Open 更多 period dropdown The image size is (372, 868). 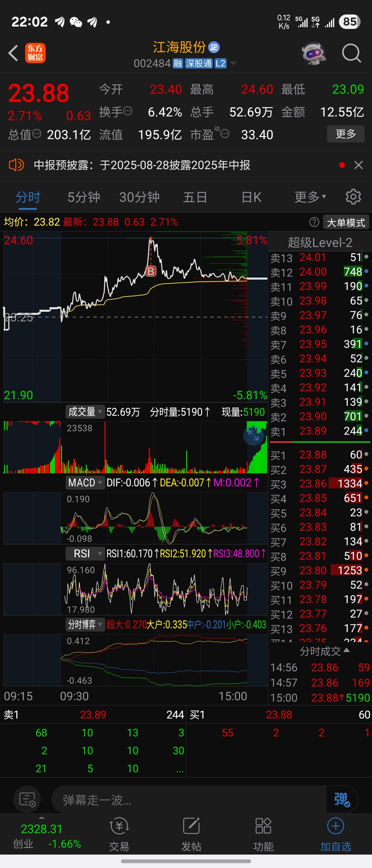[310, 197]
